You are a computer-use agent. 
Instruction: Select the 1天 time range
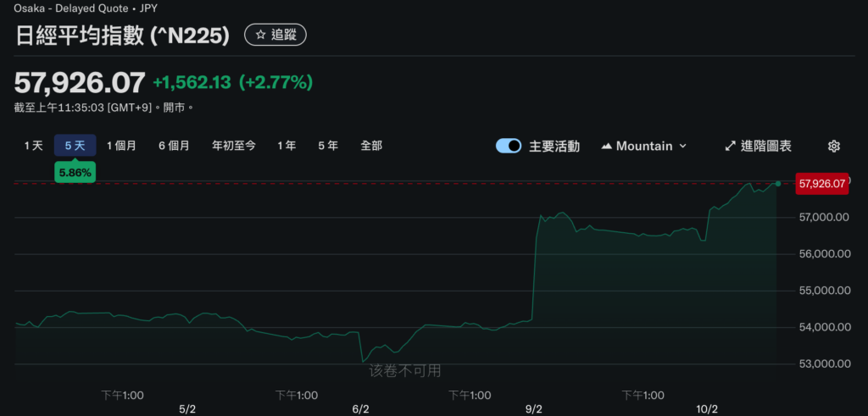pos(33,146)
